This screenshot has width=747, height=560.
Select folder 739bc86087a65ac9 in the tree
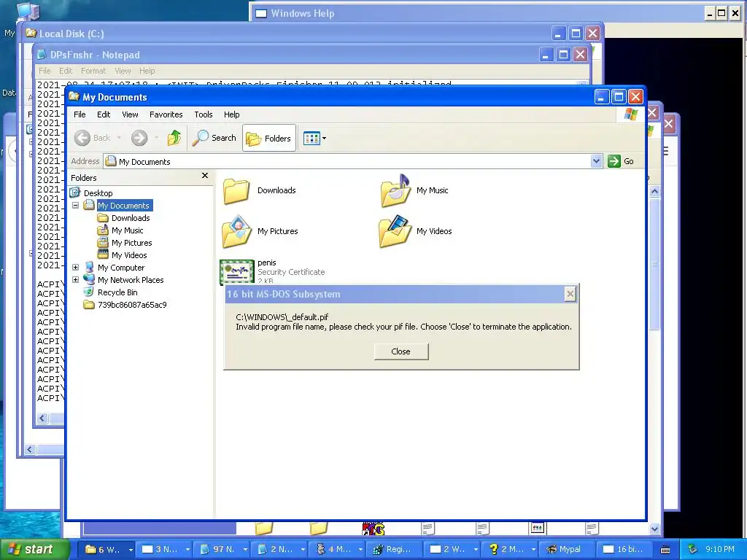point(132,305)
